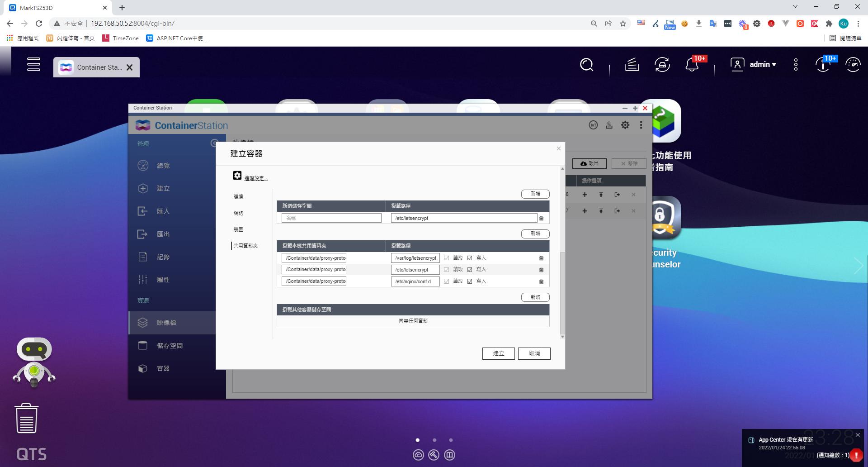Open Container Station more-options vertical dots
The image size is (868, 467).
641,125
